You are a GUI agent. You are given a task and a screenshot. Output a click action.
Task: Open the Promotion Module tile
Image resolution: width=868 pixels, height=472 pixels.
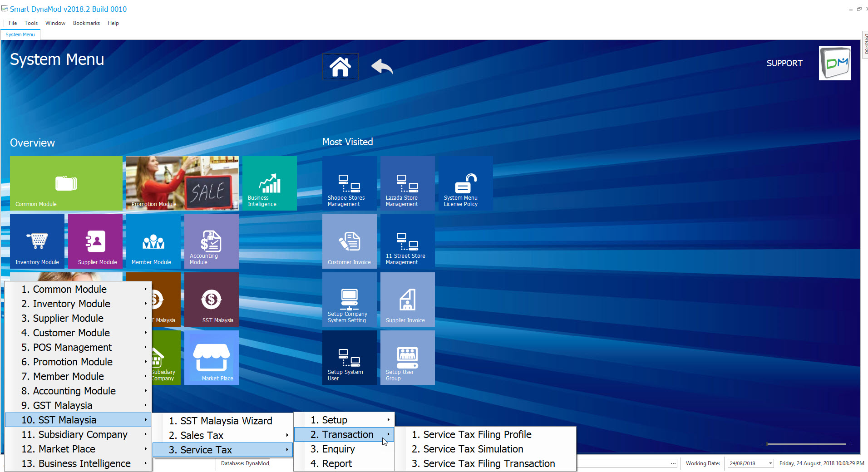[x=182, y=183]
